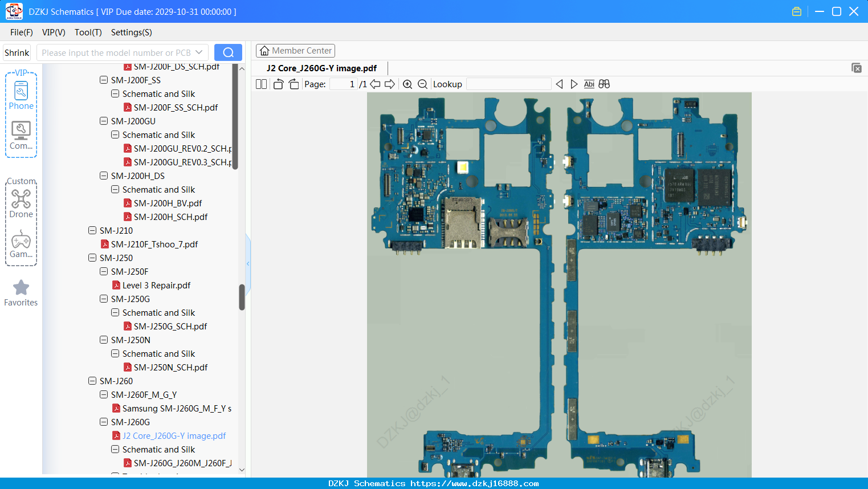Open Samsung SM-J260G_M_F_Y file
This screenshot has height=489, width=868.
coord(172,409)
